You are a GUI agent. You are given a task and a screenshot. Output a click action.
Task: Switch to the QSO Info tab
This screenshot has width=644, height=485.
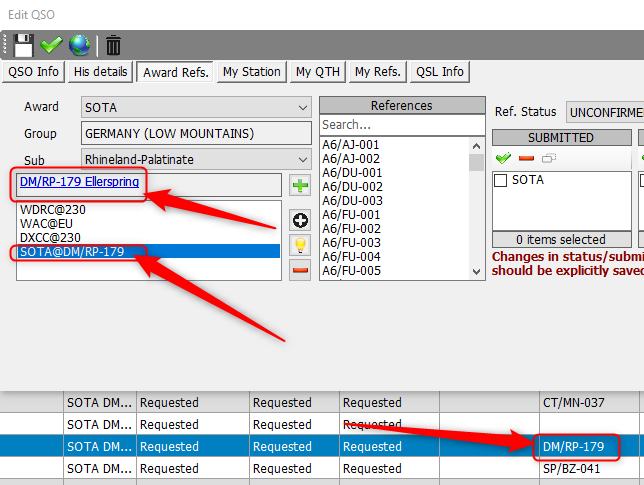coord(33,72)
